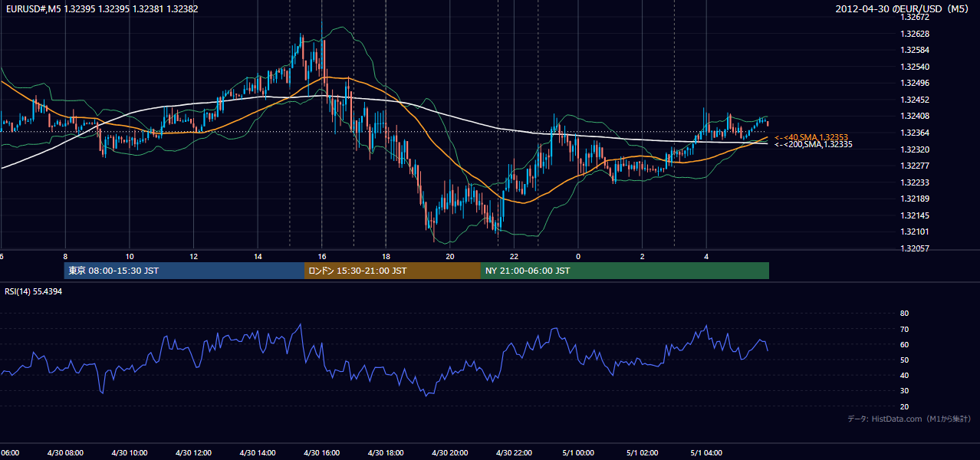Click price axis value 1.32233

click(914, 182)
